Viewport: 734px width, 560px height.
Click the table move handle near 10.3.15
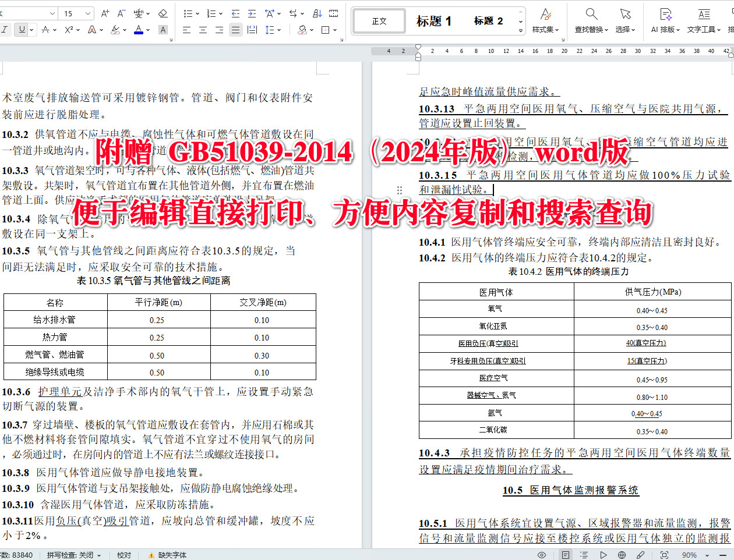400,190
